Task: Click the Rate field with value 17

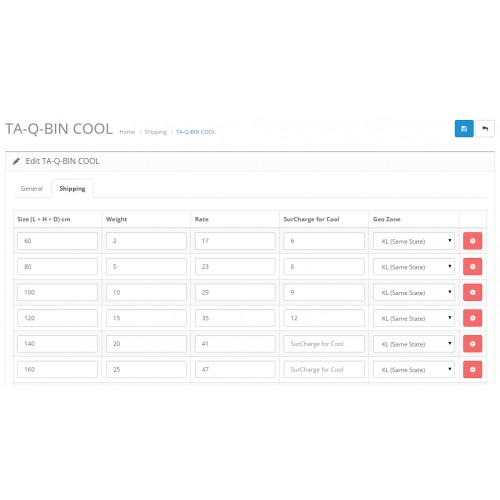Action: pos(235,241)
